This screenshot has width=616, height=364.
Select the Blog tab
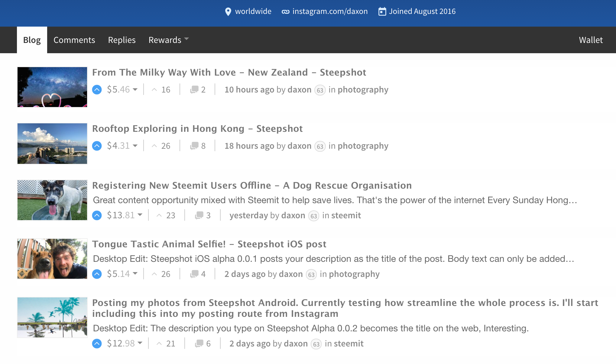coord(32,40)
